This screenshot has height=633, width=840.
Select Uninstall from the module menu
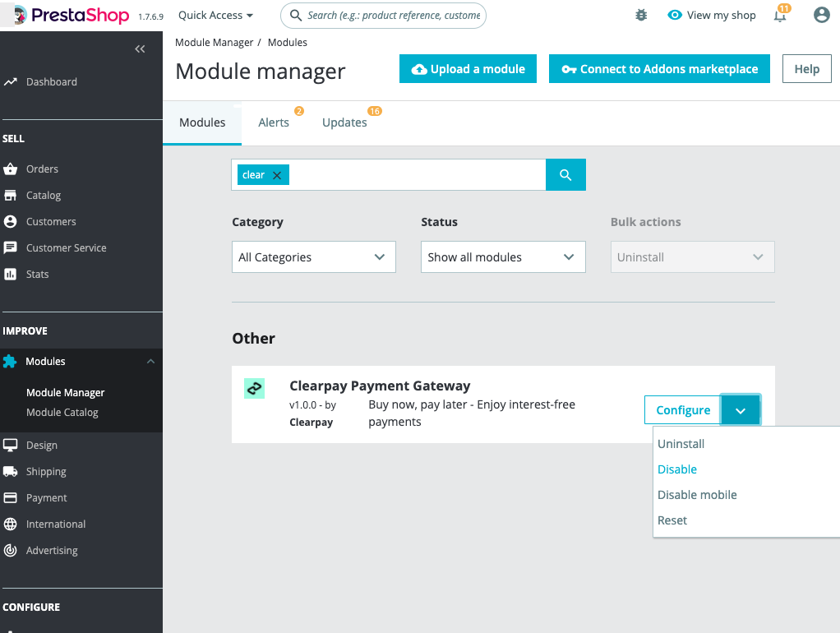(681, 444)
